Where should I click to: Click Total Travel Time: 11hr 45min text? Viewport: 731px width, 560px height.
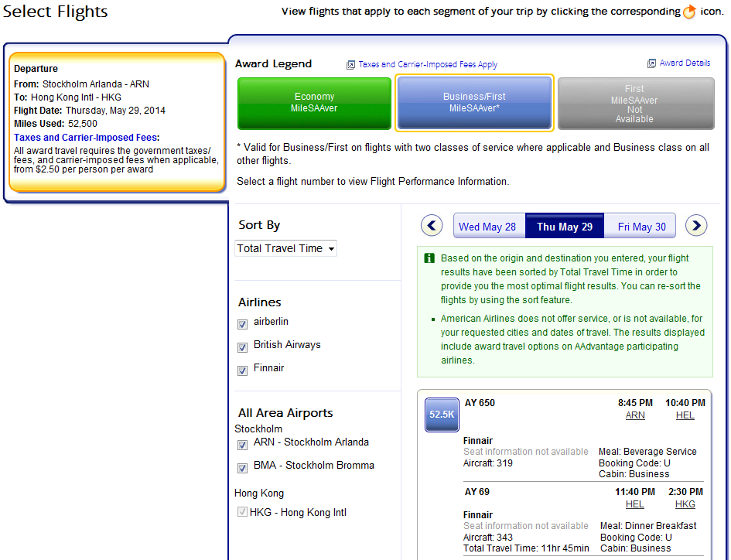pos(526,548)
